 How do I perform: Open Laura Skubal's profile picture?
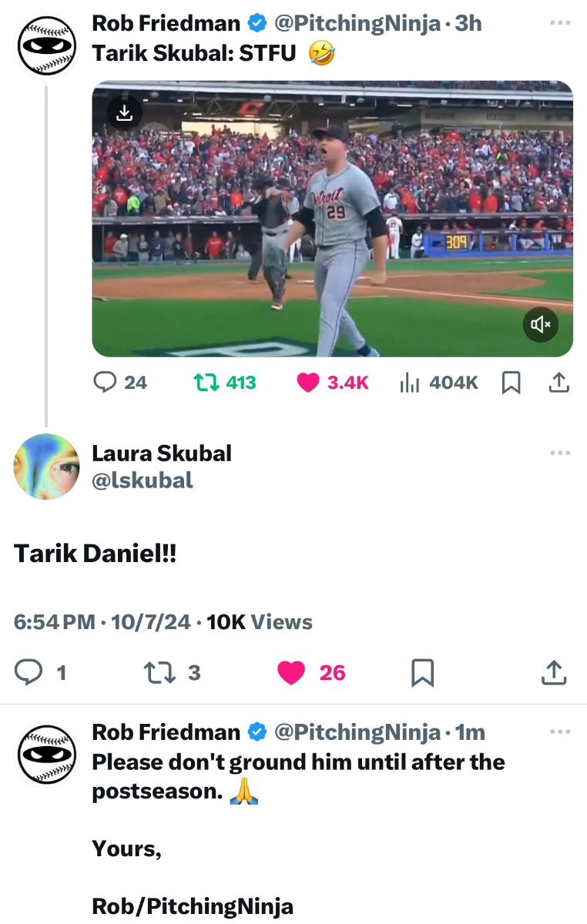[x=46, y=467]
